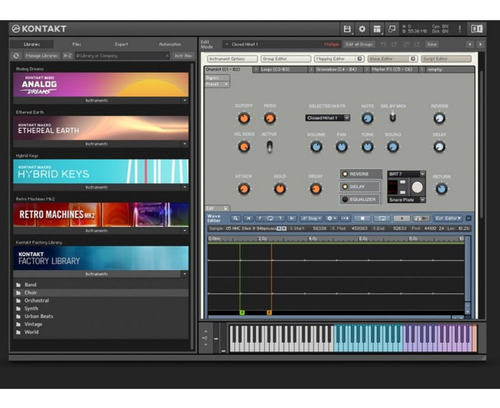This screenshot has width=500, height=408.
Task: Open the Group Editor button
Action: coord(286,59)
